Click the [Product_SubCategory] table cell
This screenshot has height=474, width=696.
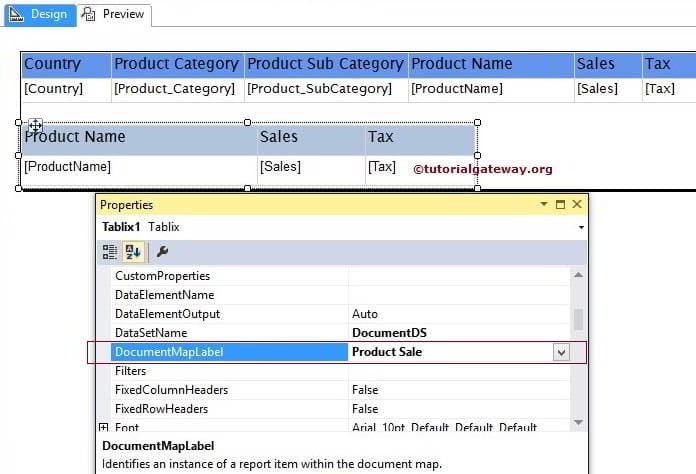point(320,89)
